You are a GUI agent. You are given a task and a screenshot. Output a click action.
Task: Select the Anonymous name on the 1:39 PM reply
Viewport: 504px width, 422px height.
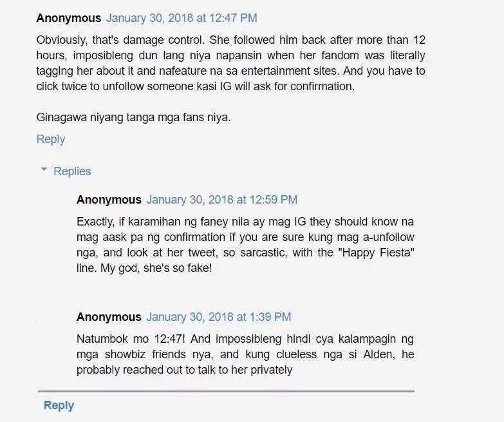(109, 317)
